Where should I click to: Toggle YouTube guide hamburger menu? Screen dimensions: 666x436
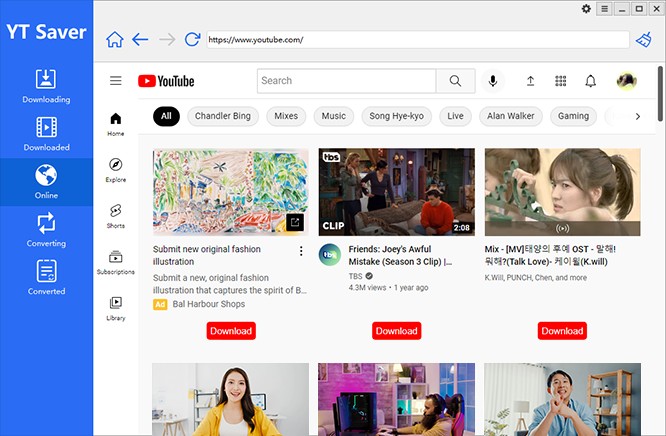tap(116, 81)
